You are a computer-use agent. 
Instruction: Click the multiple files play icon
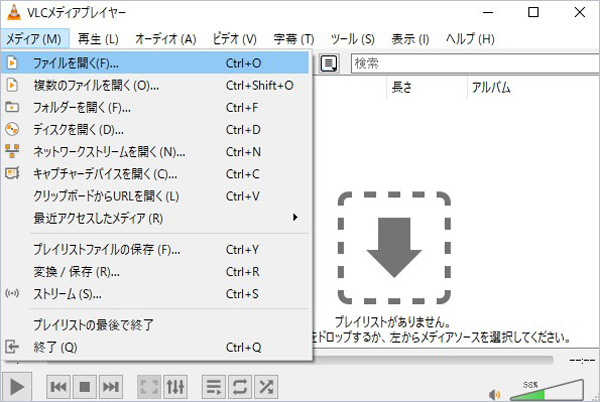pos(12,85)
